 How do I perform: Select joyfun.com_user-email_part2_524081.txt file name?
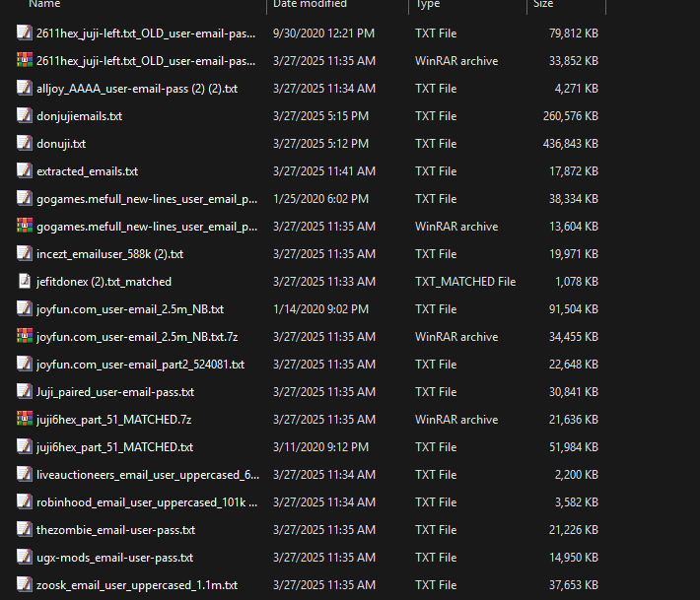[x=141, y=365]
